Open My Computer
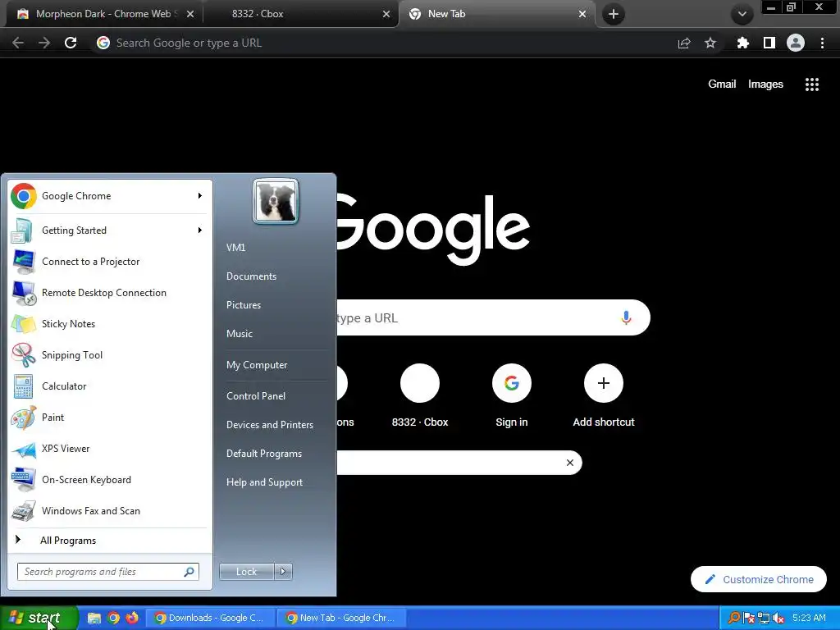This screenshot has width=840, height=630. 257,365
